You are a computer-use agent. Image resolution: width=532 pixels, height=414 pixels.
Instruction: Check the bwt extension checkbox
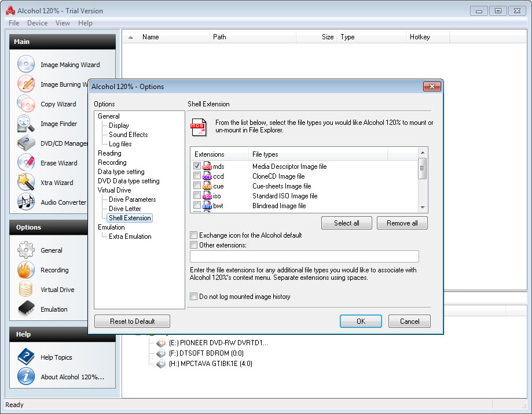coord(197,205)
